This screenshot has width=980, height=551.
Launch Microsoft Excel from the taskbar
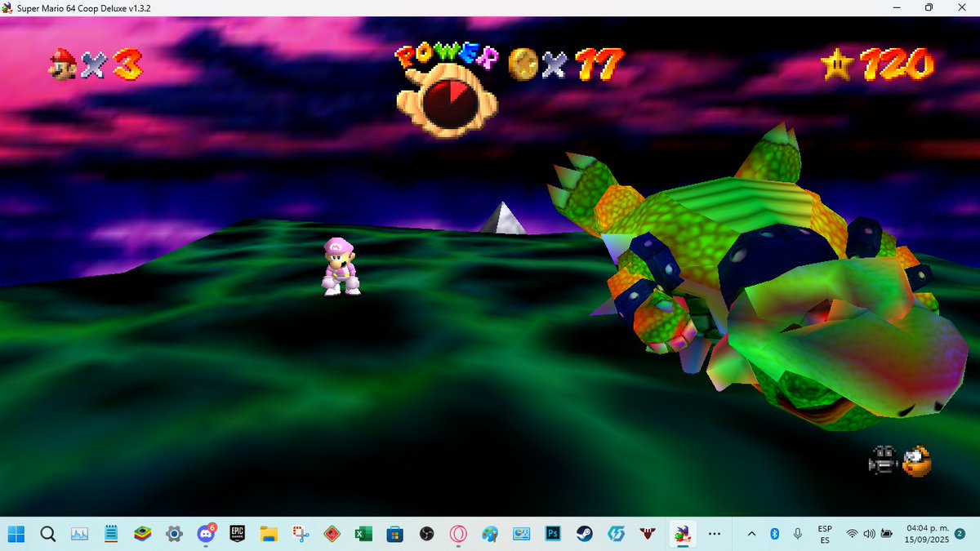click(x=363, y=534)
